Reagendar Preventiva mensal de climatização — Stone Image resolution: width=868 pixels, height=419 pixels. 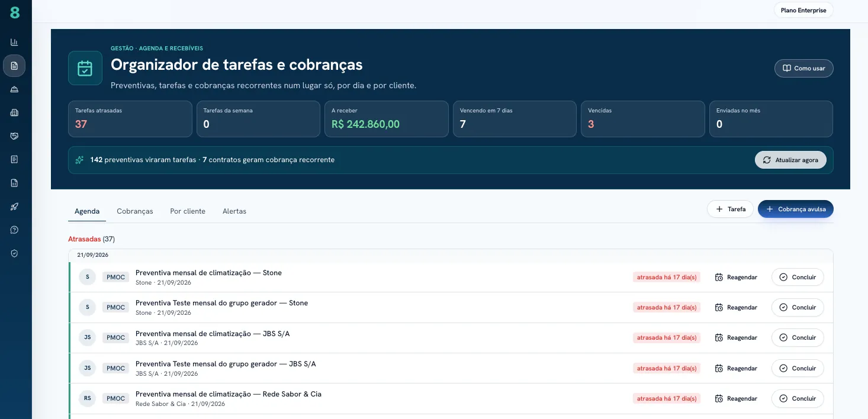tap(736, 277)
